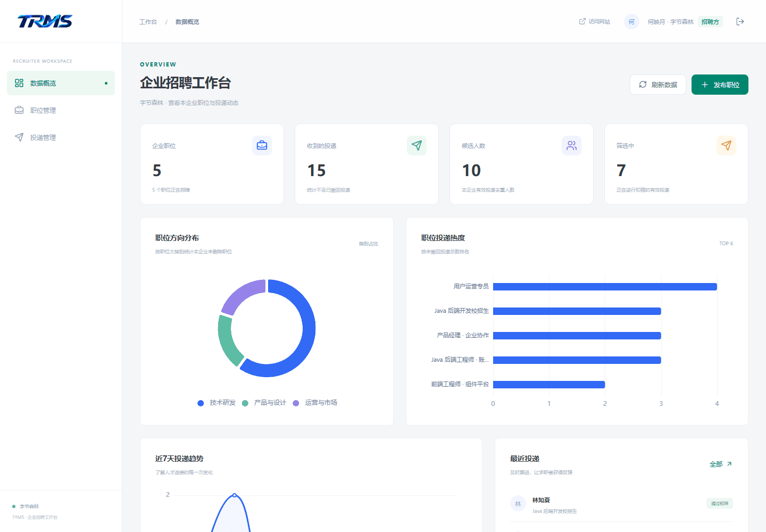The width and height of the screenshot is (766, 532).
Task: Click the orange paper plane icon on 筛选中 card
Action: (x=726, y=145)
